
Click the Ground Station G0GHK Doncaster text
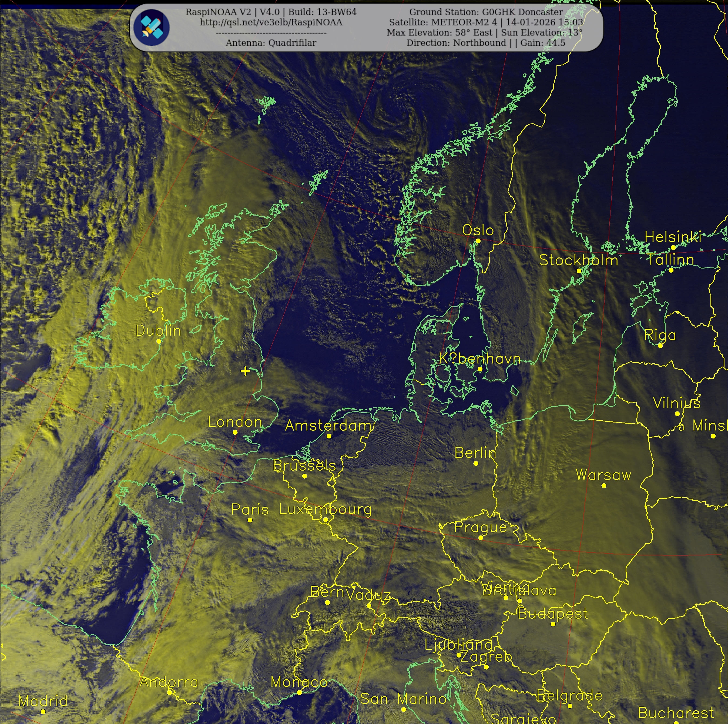point(486,12)
